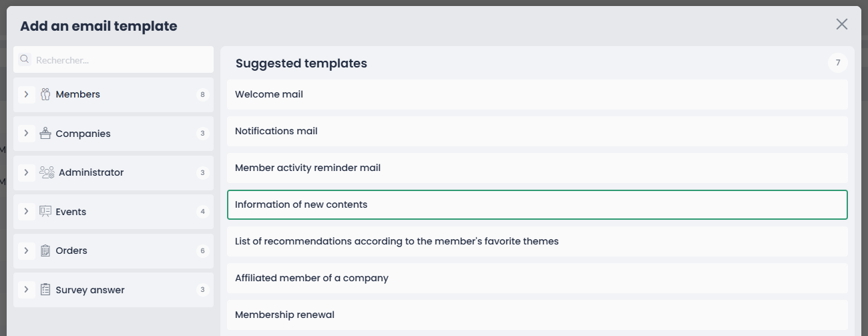This screenshot has width=868, height=336.
Task: Expand the Companies category chevron
Action: tap(26, 134)
